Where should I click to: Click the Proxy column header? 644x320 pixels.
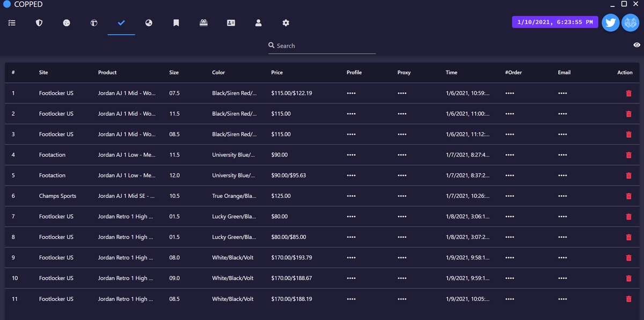(404, 72)
